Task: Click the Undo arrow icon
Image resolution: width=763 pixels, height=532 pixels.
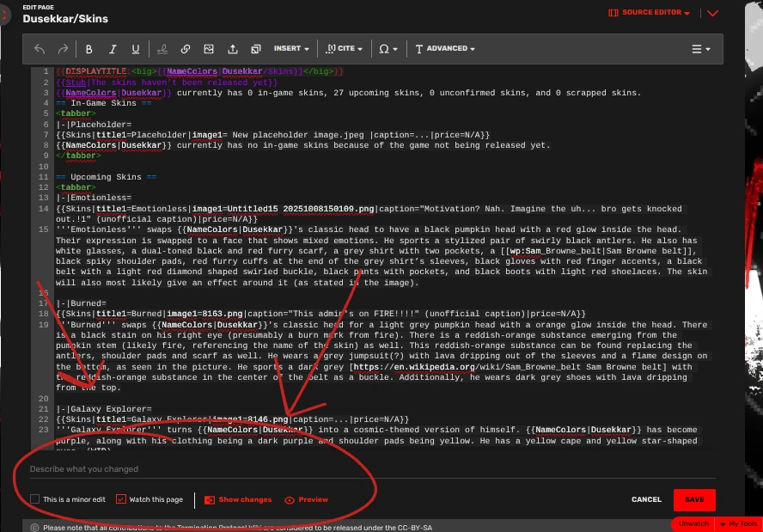Action: click(x=40, y=49)
